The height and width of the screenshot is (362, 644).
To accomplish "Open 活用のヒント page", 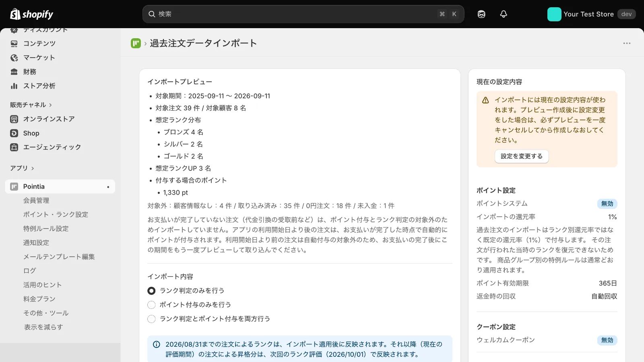I will 43,285.
